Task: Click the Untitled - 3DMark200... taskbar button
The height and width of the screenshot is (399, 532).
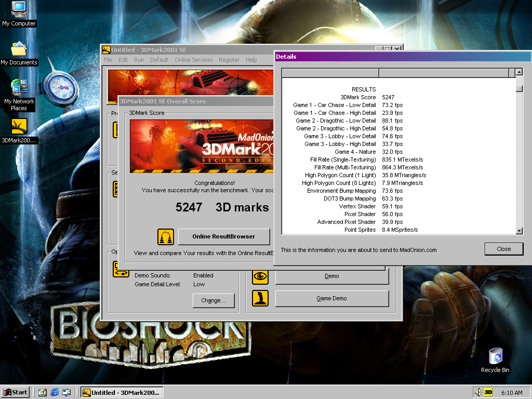Action: [123, 393]
